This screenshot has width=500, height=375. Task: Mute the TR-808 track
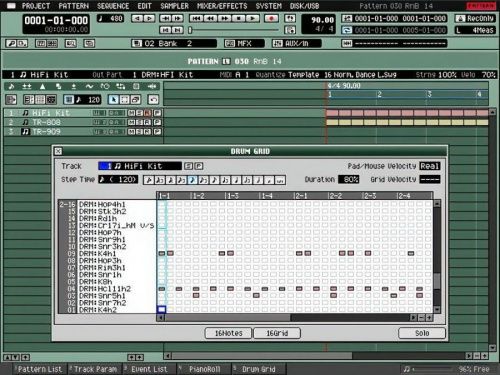click(131, 122)
